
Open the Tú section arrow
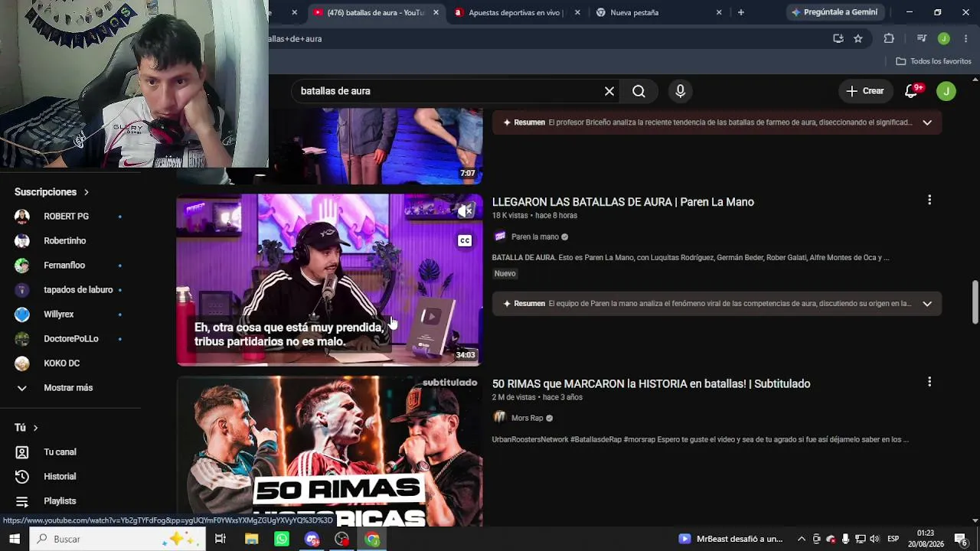coord(35,428)
